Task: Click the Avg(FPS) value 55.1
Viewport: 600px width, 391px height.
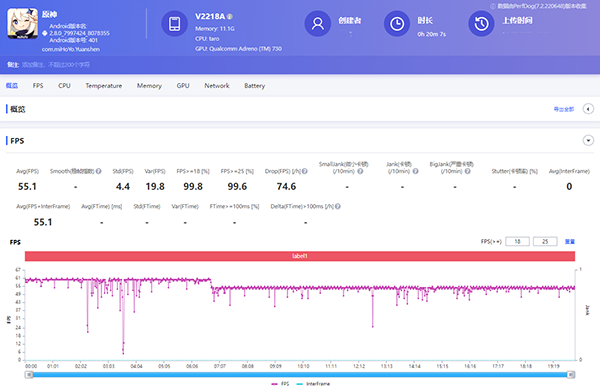Action: (x=27, y=186)
